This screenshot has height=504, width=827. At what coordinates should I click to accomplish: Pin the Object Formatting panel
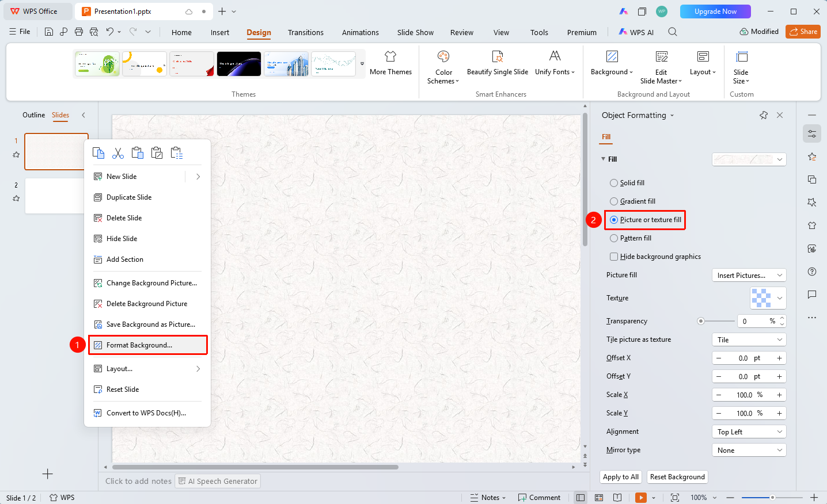pos(764,115)
